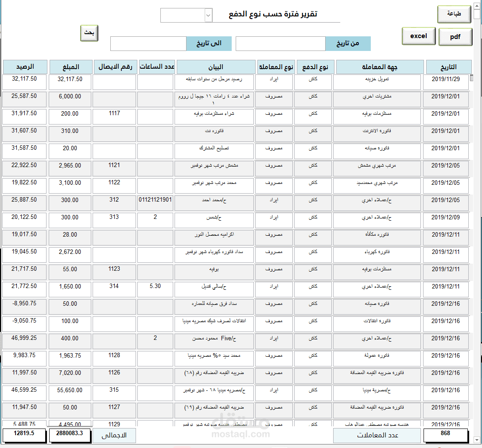Click the transaction count field 868

point(445,435)
